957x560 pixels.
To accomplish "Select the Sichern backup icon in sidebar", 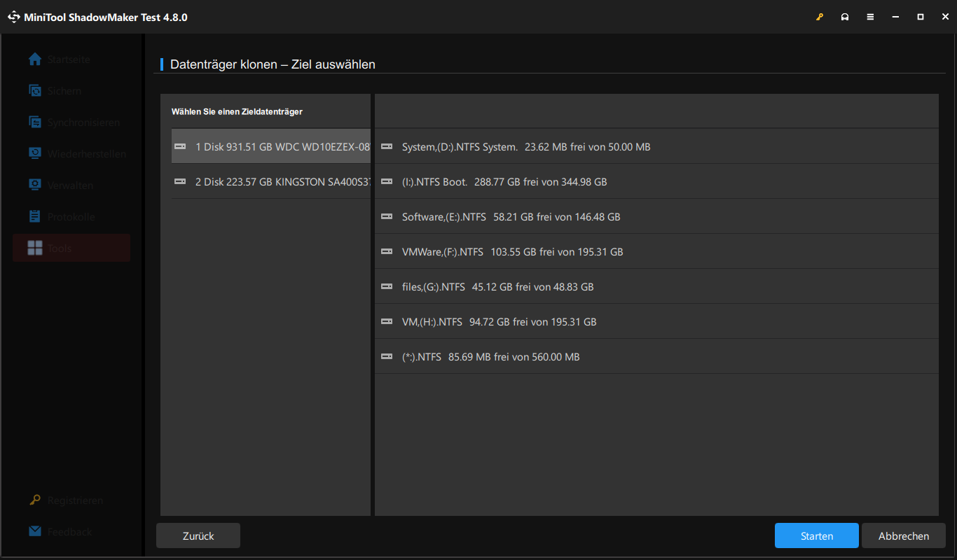I will tap(35, 90).
